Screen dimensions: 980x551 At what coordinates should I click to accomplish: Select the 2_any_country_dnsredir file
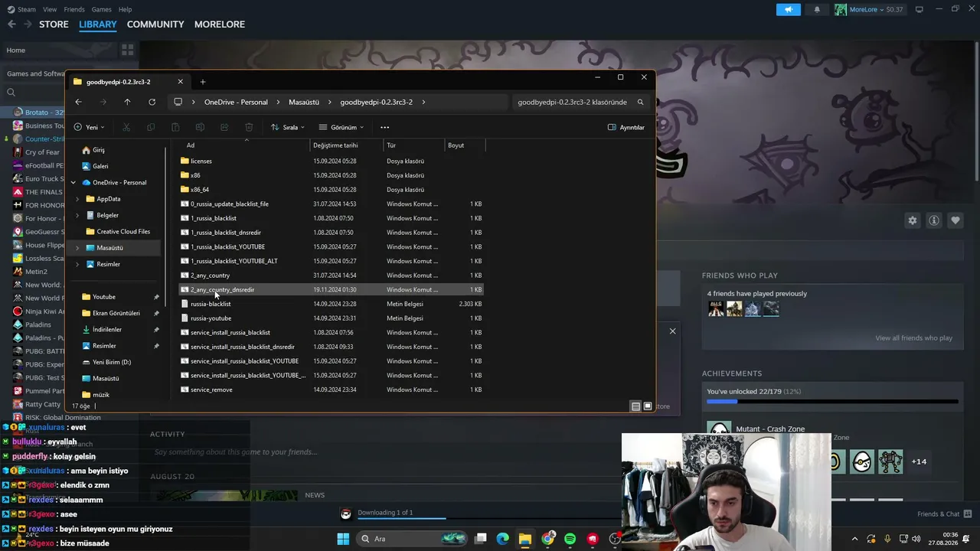click(x=331, y=290)
